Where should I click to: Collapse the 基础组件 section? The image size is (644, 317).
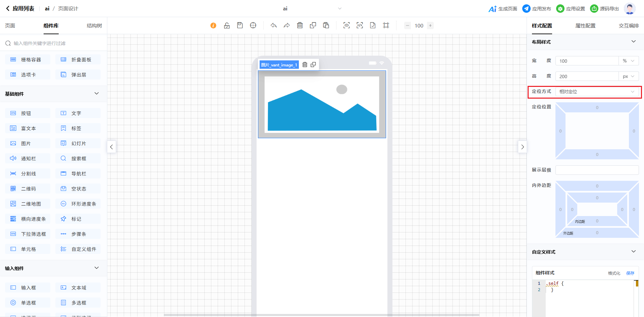tap(97, 94)
